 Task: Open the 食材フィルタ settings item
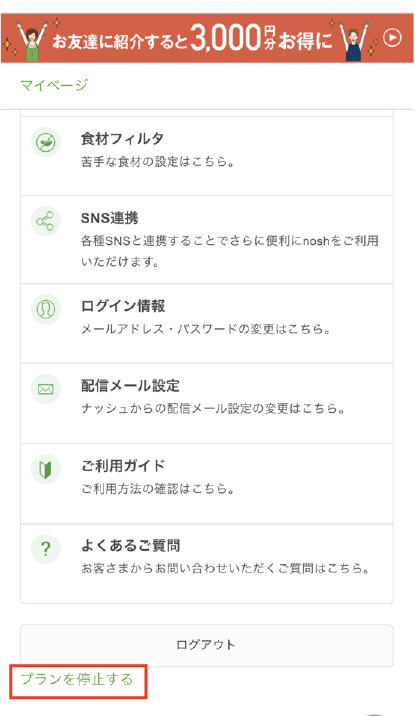[x=207, y=156]
